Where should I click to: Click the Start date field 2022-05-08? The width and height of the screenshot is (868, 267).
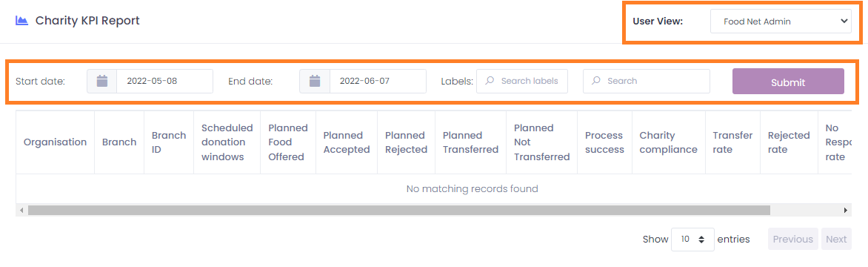click(x=165, y=81)
